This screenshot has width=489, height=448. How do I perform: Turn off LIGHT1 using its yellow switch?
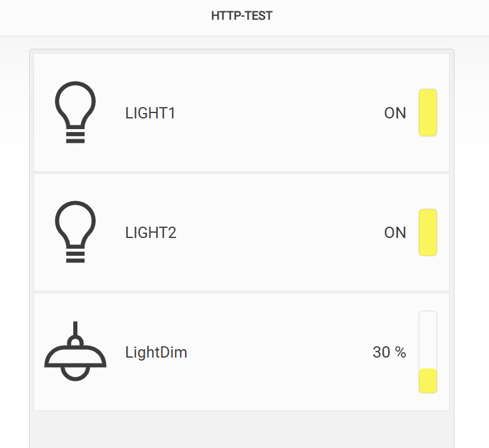point(428,112)
